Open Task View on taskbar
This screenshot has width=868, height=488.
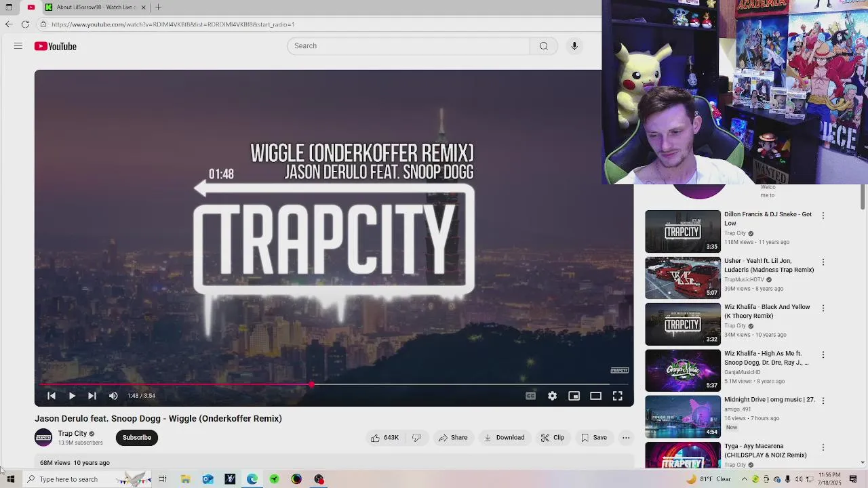163,479
